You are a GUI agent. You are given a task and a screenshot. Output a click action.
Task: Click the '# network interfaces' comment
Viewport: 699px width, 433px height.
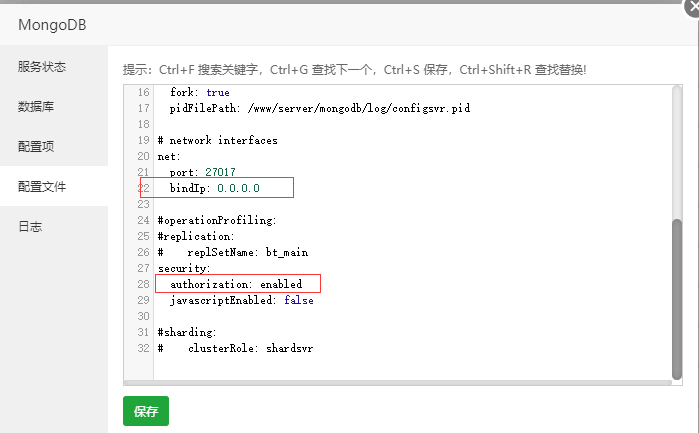pyautogui.click(x=218, y=140)
